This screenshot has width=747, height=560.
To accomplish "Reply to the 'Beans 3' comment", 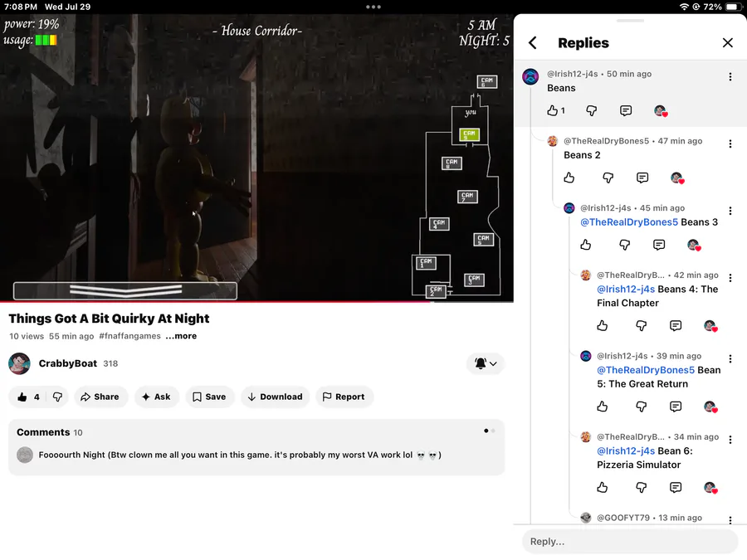I will pyautogui.click(x=659, y=245).
